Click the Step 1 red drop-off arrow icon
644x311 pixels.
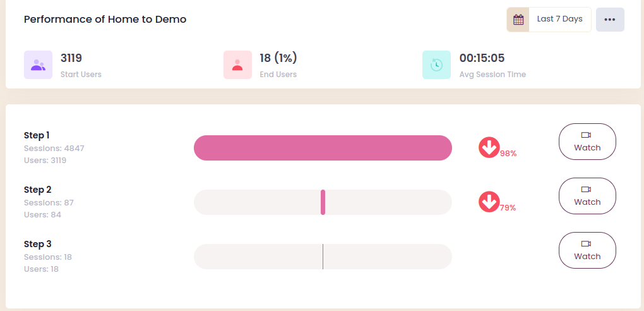[489, 147]
